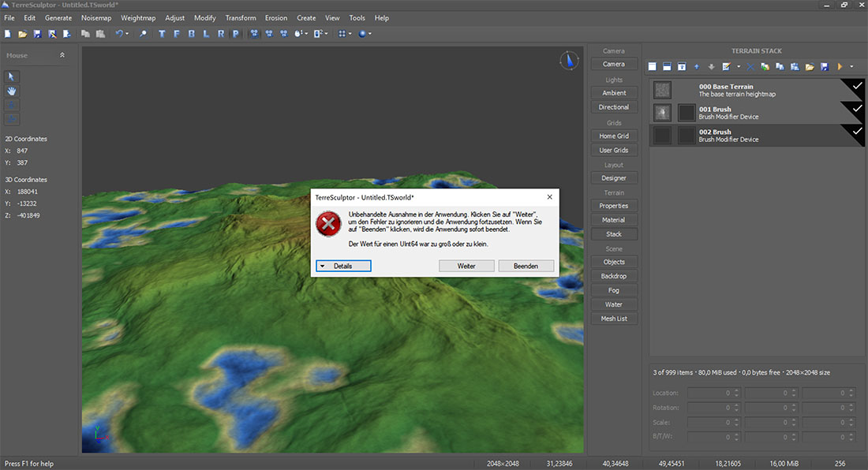Click Weiter to continue past the error
The image size is (868, 470).
point(466,266)
